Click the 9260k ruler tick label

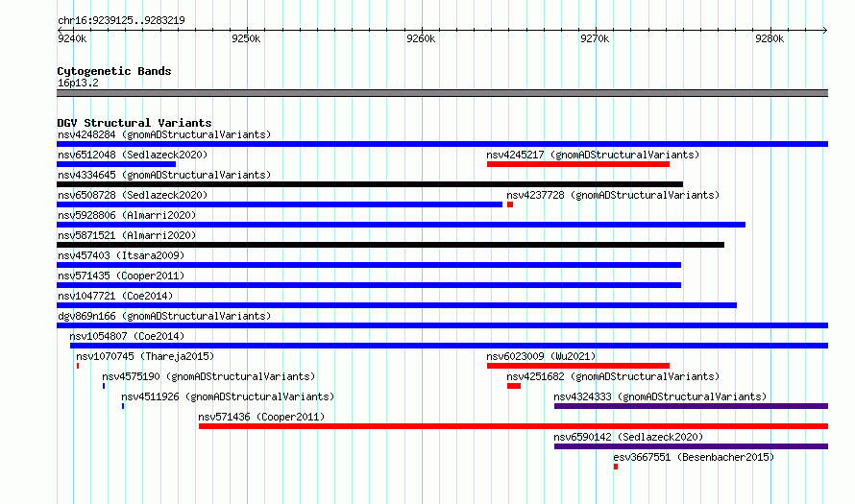pos(421,38)
